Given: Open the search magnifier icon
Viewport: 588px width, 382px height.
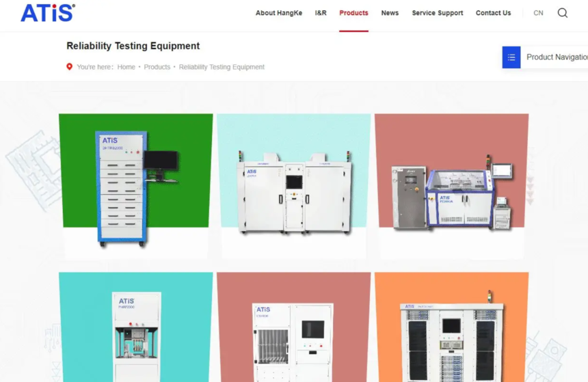Looking at the screenshot, I should [562, 13].
